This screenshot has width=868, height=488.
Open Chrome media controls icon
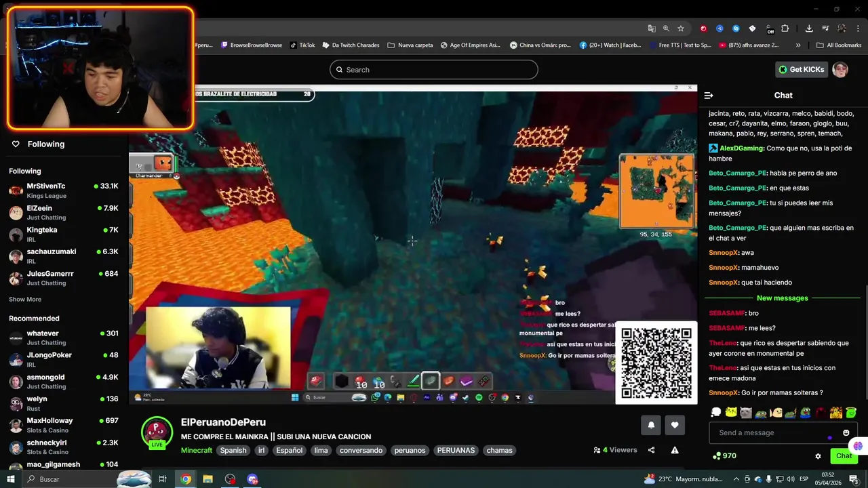[x=825, y=28]
